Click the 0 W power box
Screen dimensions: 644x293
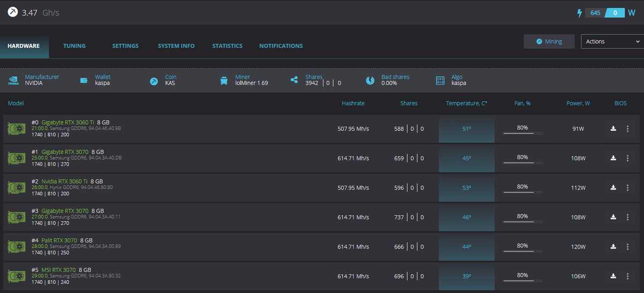coord(614,12)
